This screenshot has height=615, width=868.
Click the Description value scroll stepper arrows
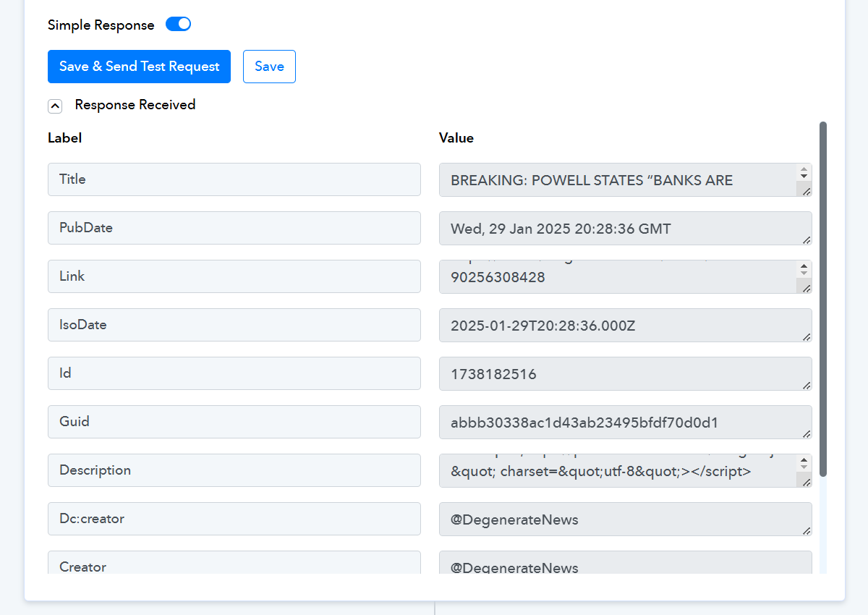804,464
